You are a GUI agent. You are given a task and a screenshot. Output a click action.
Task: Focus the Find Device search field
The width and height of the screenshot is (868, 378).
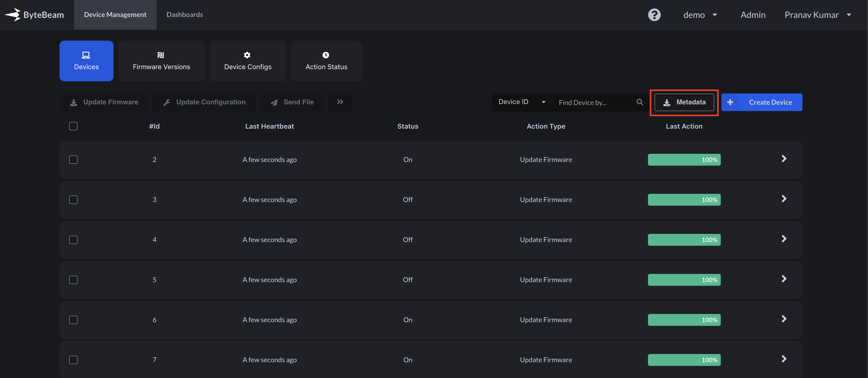point(593,103)
